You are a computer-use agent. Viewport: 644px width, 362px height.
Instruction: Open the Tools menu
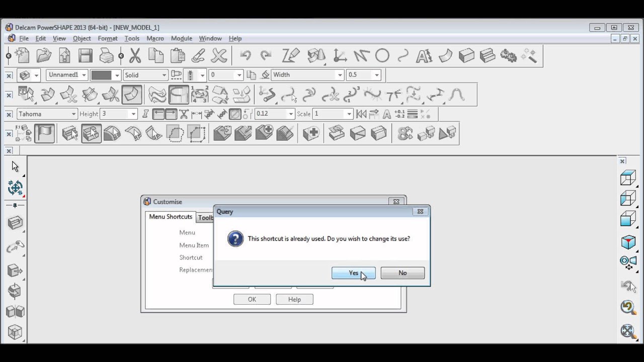132,38
